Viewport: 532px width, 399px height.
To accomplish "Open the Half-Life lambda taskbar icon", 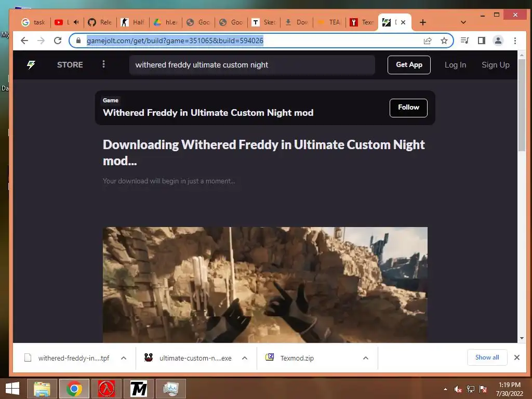I will [107, 389].
